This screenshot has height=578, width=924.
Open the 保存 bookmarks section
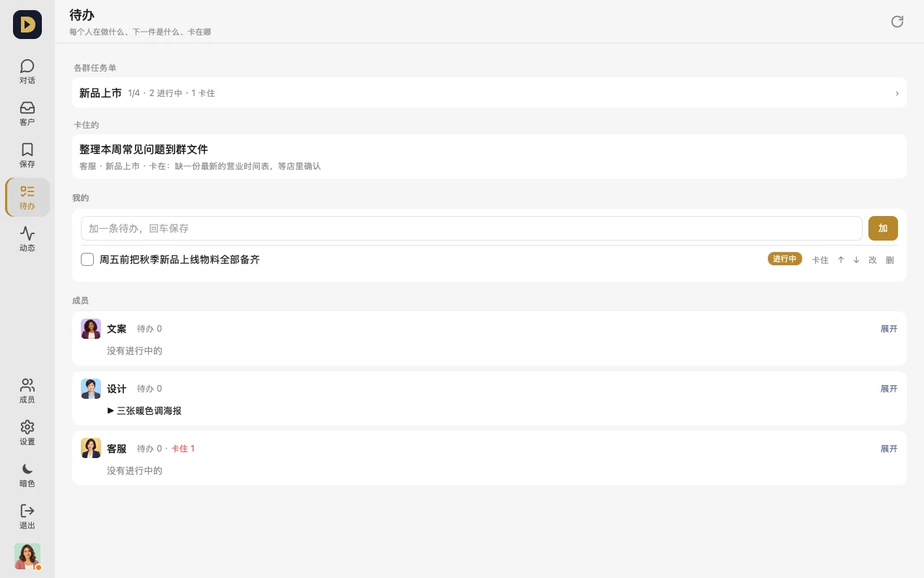click(x=27, y=155)
